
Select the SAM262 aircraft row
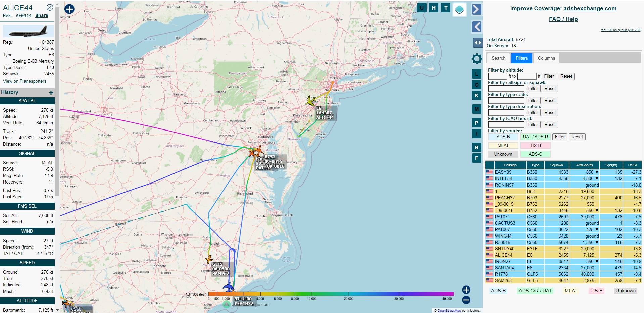point(563,280)
